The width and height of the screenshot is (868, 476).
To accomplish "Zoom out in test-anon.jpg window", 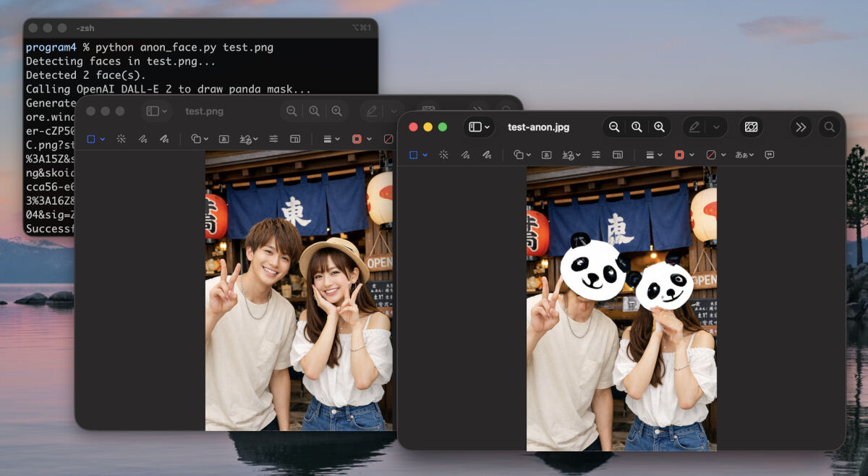I will coord(614,127).
